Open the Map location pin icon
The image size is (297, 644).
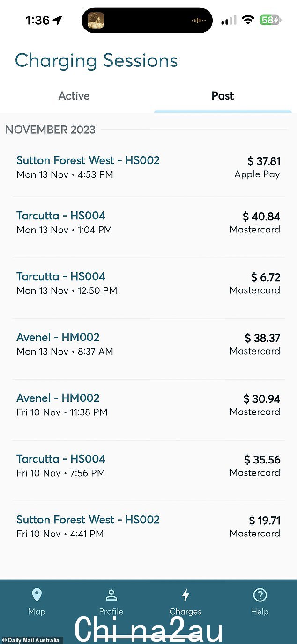point(37,595)
